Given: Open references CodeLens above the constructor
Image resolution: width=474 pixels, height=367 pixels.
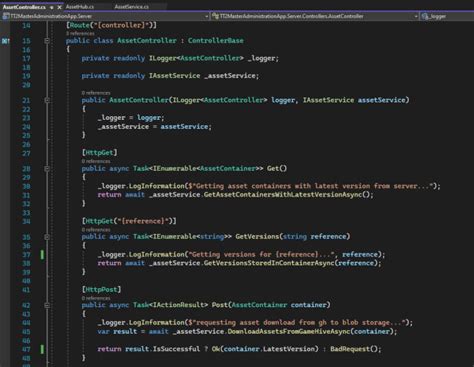Looking at the screenshot, I should click(96, 93).
